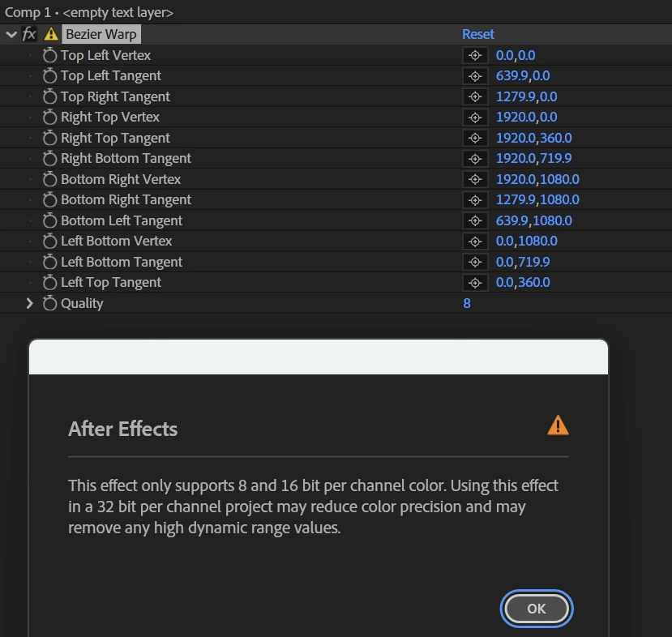Select the Top Left Vertex property label
672x637 pixels.
click(x=105, y=55)
